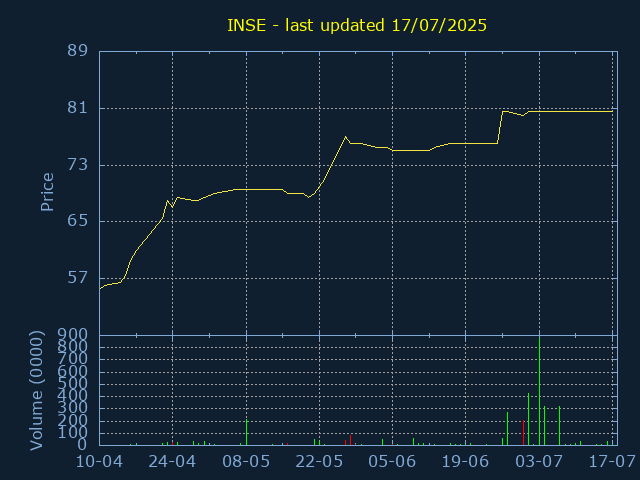Image resolution: width=640 pixels, height=480 pixels.
Task: Click the chart title INSE last updated 17/07/2025
Action: tap(357, 25)
